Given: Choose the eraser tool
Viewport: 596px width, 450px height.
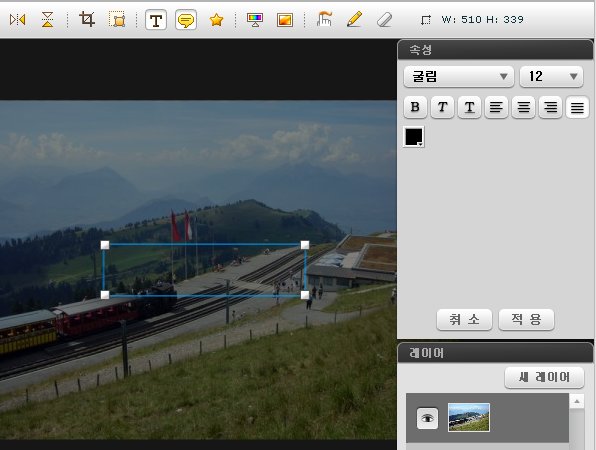Looking at the screenshot, I should (x=384, y=19).
